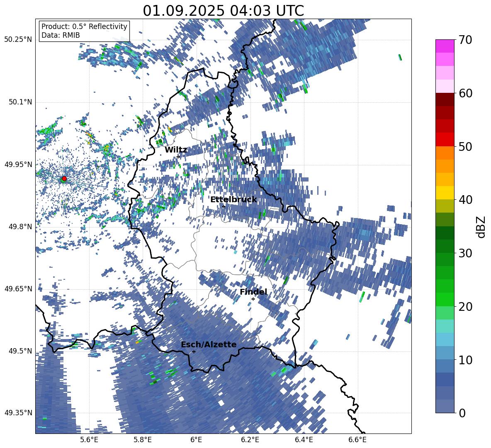Click the colorbar label 0
The width and height of the screenshot is (491, 448).
click(462, 413)
